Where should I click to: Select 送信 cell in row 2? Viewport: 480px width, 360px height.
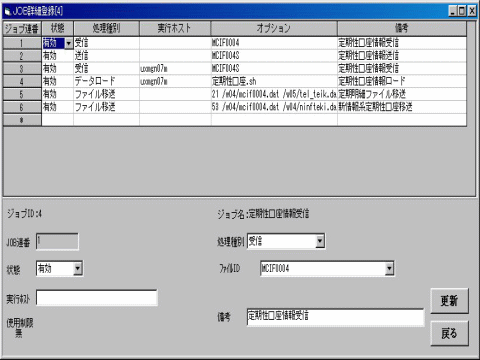[106, 56]
